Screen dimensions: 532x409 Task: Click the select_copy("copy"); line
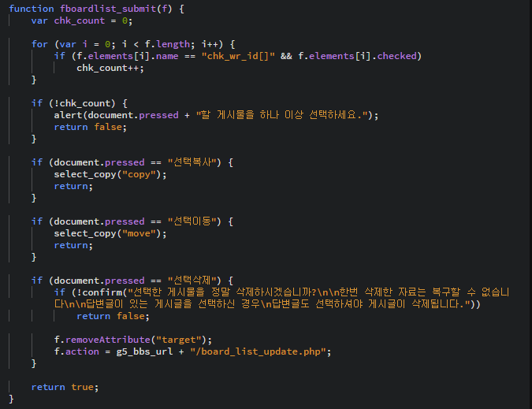(x=110, y=174)
